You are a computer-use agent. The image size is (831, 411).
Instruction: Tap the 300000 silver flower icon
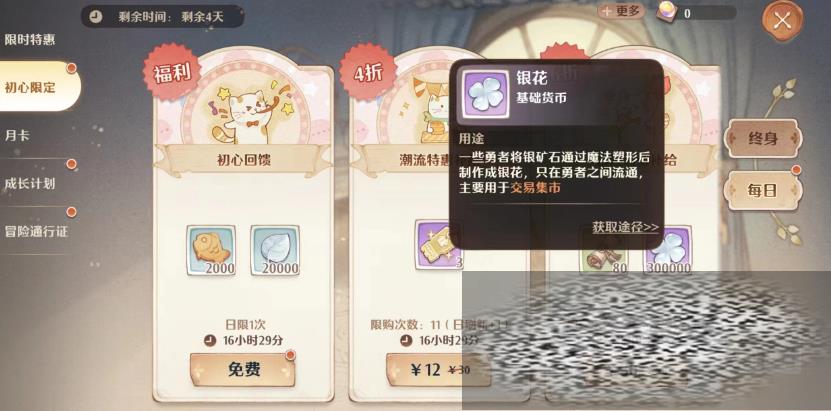coord(668,250)
